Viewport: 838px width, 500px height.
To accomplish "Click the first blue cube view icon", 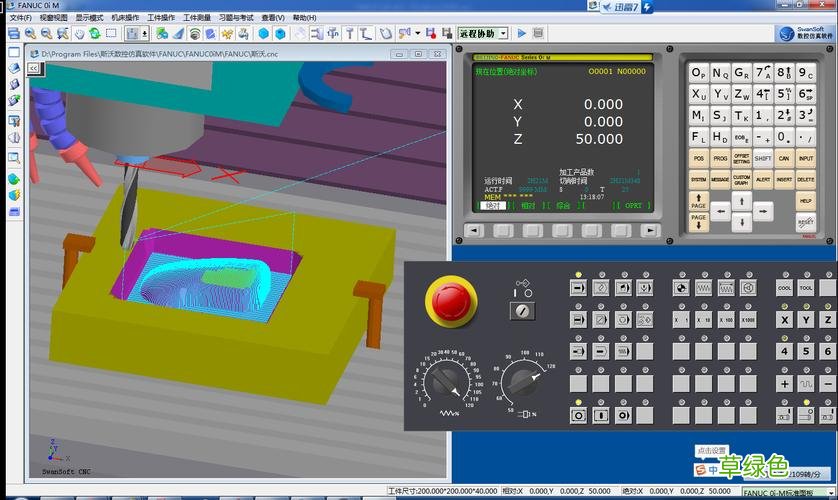I will pos(263,34).
